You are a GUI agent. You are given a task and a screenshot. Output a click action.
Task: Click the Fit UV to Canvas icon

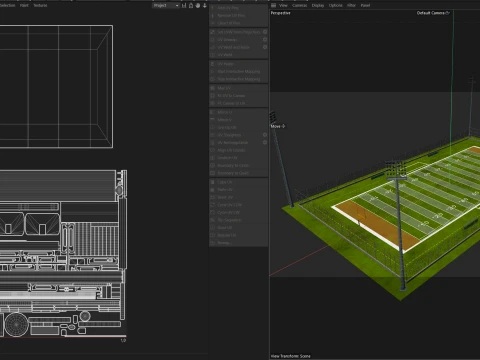click(x=213, y=96)
